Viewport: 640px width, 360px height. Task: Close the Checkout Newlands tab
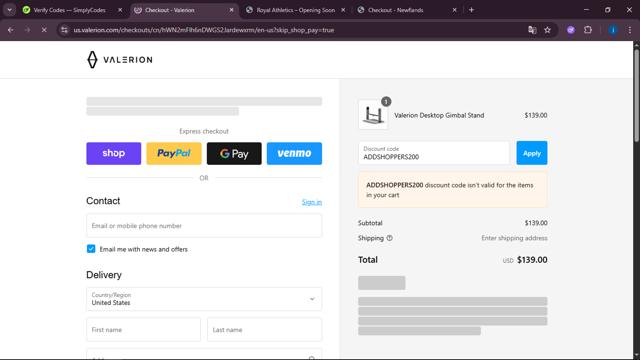point(454,10)
